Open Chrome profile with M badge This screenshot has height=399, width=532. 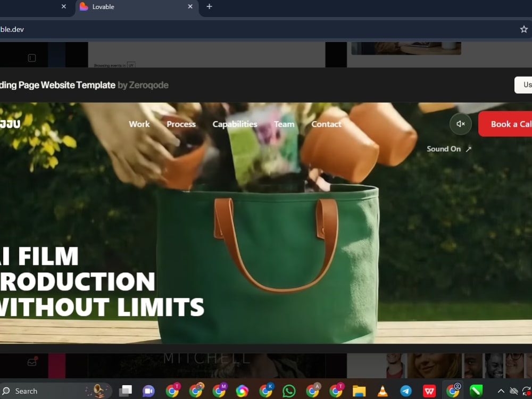pos(220,390)
